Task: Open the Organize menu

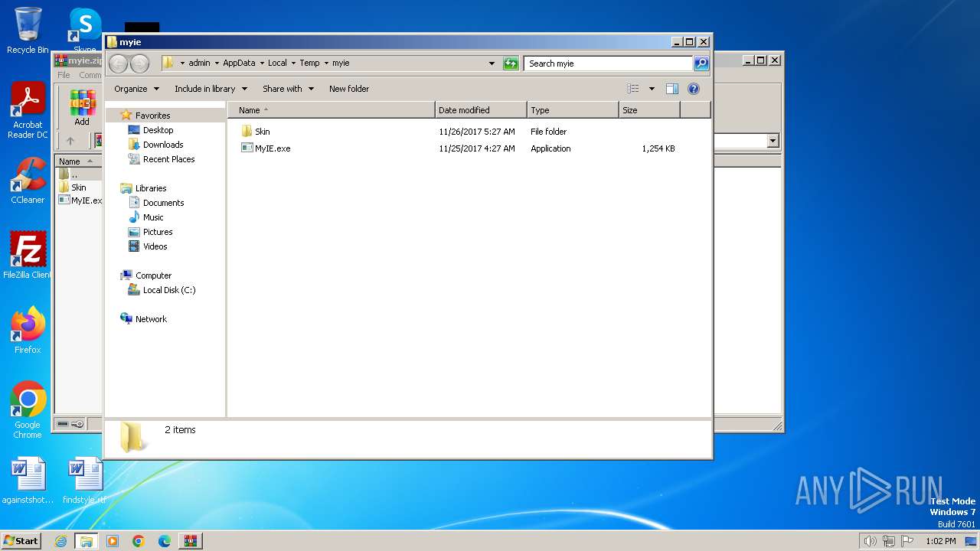Action: point(136,89)
